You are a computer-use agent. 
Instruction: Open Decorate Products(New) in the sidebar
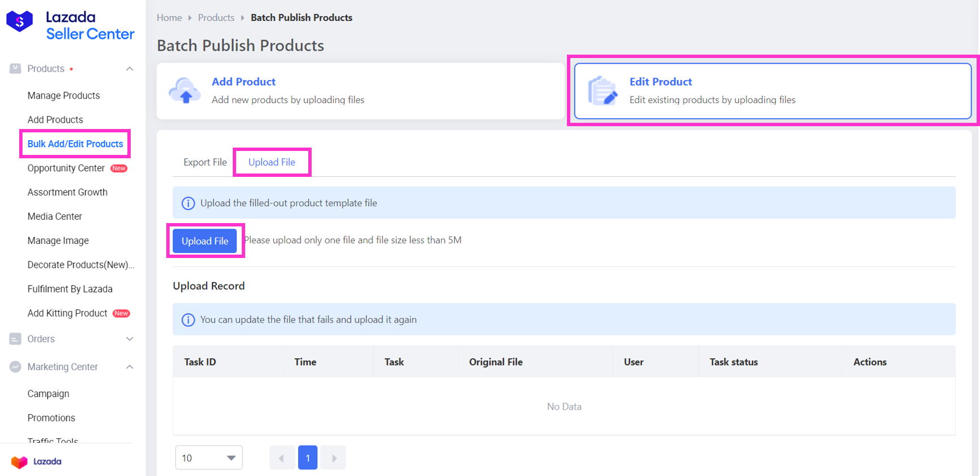81,265
